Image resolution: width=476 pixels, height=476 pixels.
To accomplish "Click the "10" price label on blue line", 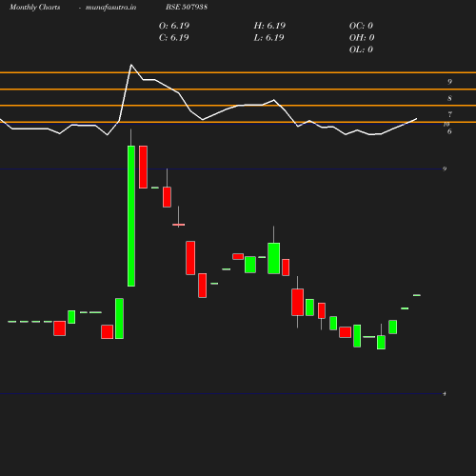I will pyautogui.click(x=446, y=124).
